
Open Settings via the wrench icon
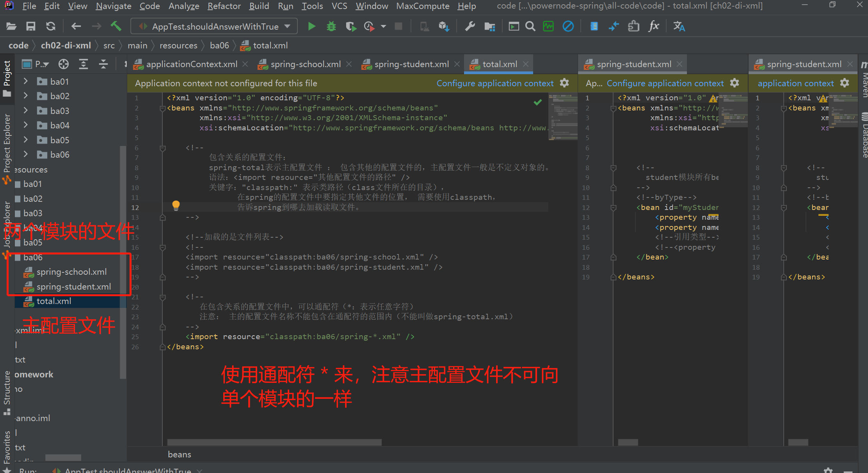coord(470,27)
